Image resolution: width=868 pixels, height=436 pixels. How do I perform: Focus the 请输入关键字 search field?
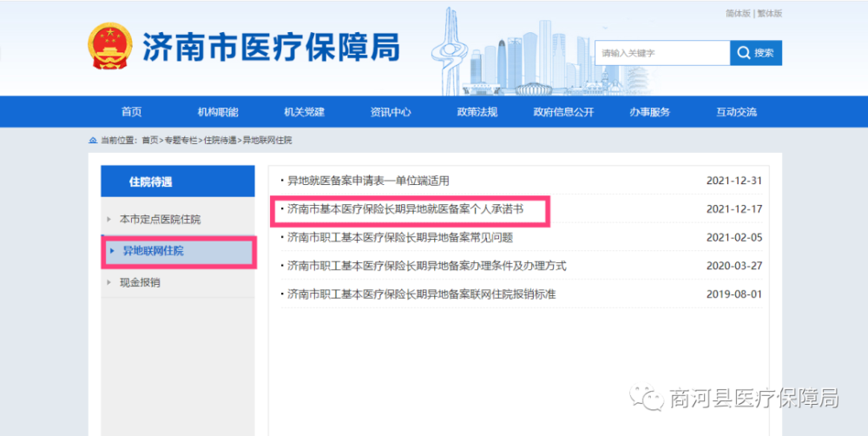[662, 53]
